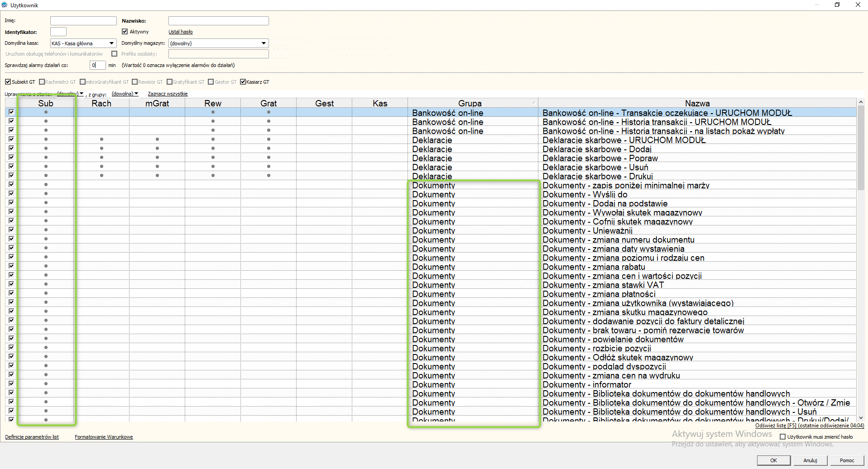Enable 'Użytkownik musi zmienić hasło' checkbox
Image resolution: width=868 pixels, height=469 pixels.
pyautogui.click(x=782, y=437)
